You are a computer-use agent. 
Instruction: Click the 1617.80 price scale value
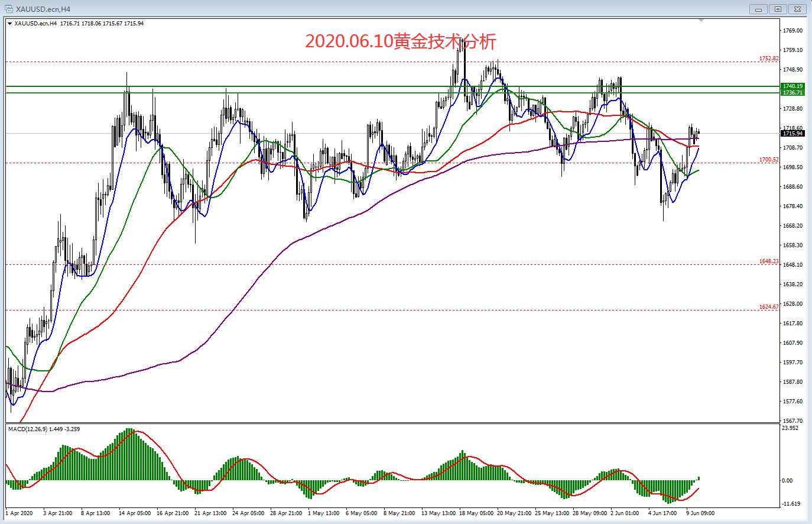[792, 324]
